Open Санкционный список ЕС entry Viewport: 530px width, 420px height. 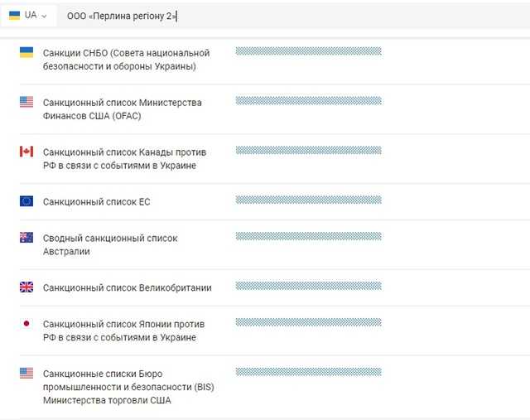96,202
